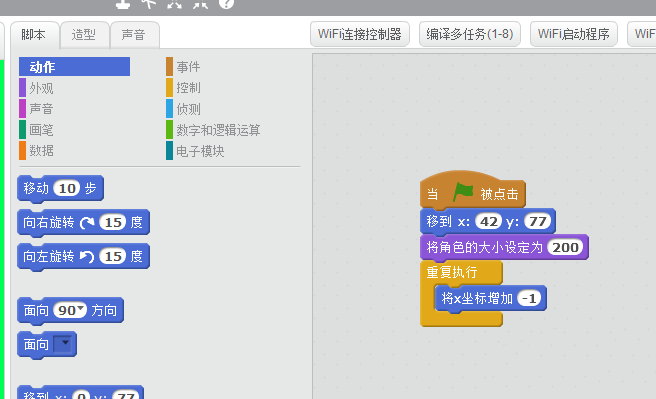
Task: Click the 向右旋转 clockwise arrow icon
Action: tap(87, 223)
